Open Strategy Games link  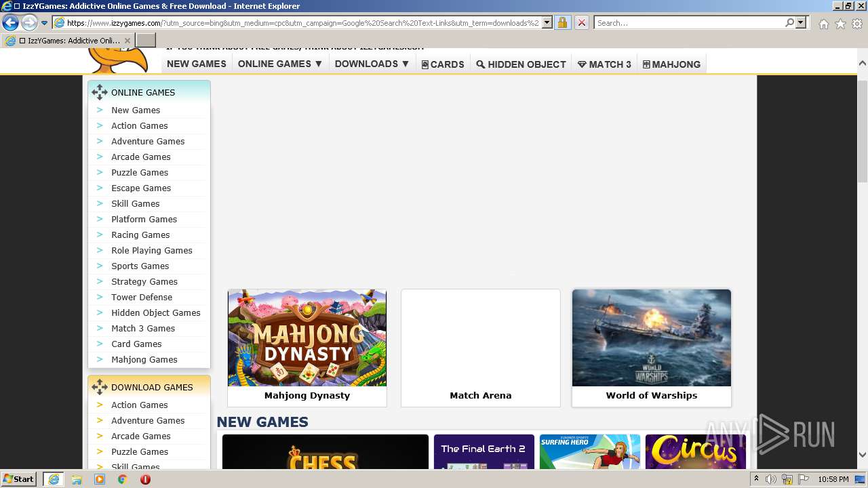click(x=144, y=281)
